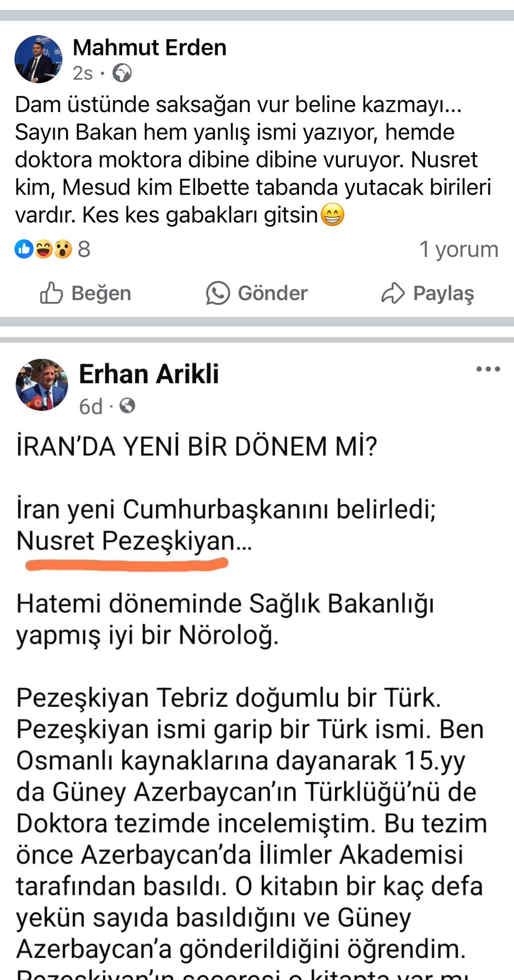Viewport: 514px width, 980px height.
Task: Click the "6d" post timestamp
Action: click(x=90, y=407)
